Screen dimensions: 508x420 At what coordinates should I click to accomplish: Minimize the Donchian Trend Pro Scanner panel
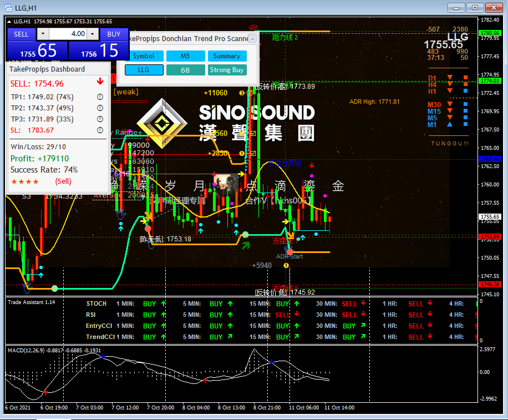(x=252, y=39)
